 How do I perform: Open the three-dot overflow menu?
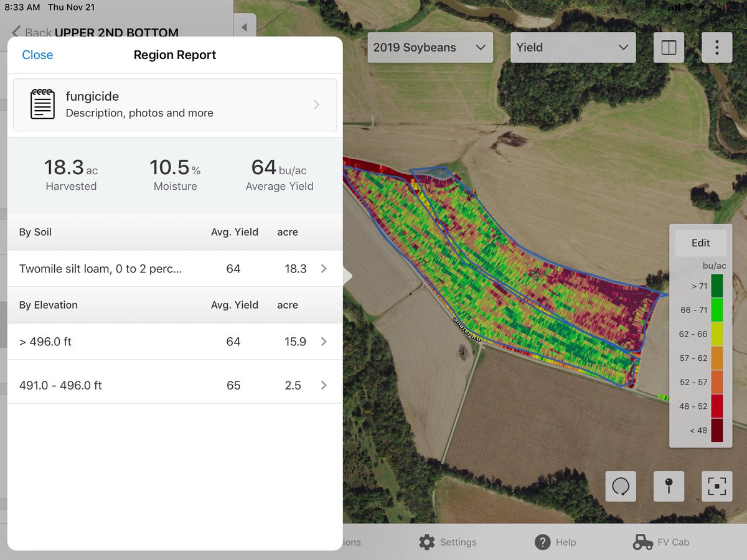click(716, 47)
